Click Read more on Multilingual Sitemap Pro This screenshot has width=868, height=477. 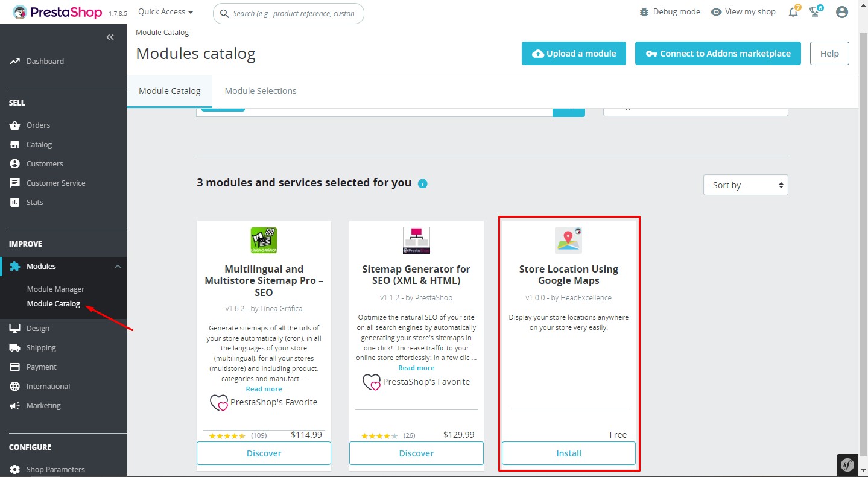[264, 389]
